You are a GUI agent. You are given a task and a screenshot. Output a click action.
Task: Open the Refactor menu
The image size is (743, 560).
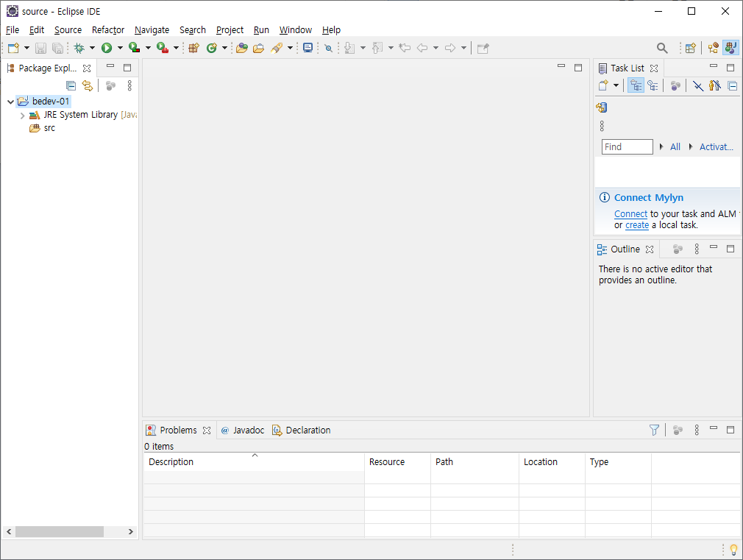pos(108,30)
